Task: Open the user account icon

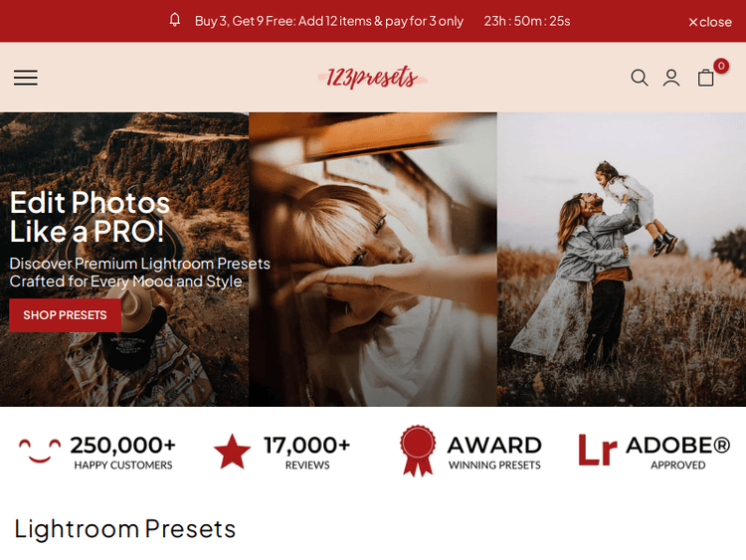Action: tap(671, 78)
